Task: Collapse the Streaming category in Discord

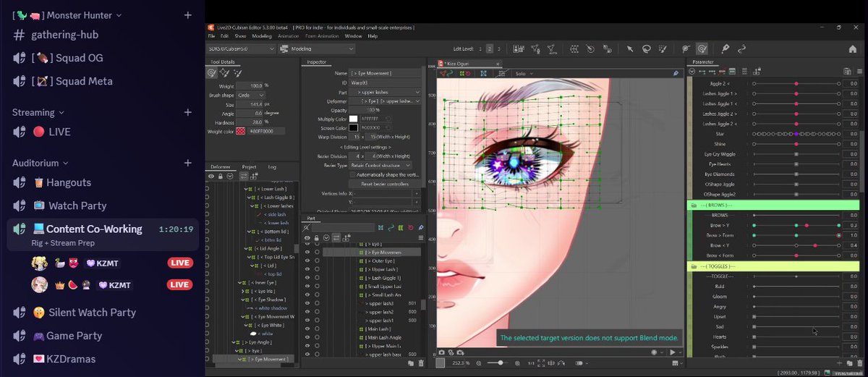Action: click(x=37, y=112)
